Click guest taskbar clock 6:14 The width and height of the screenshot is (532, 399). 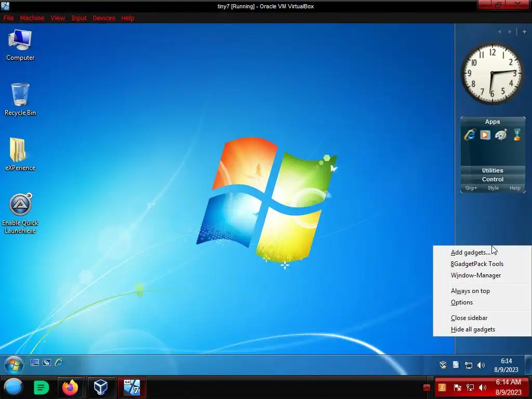506,365
